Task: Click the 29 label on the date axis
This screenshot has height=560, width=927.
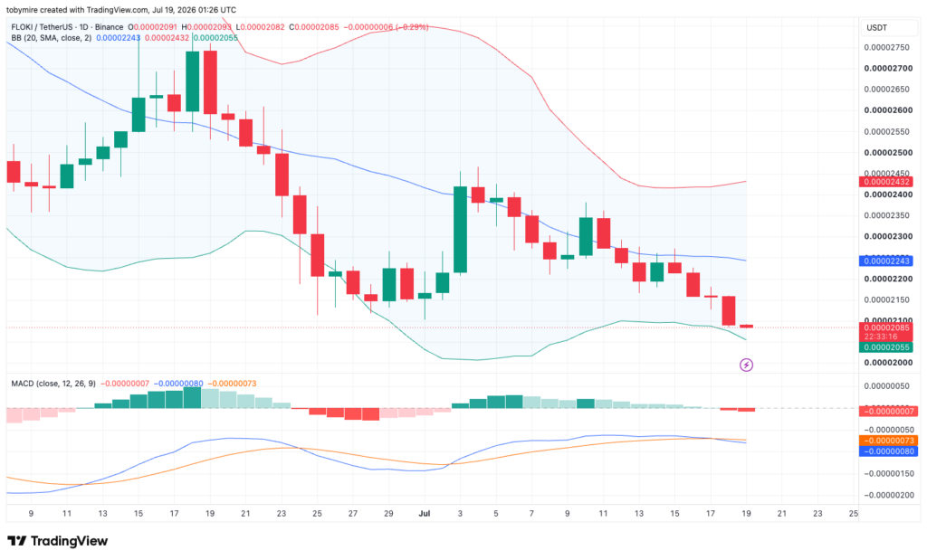Action: click(x=388, y=513)
